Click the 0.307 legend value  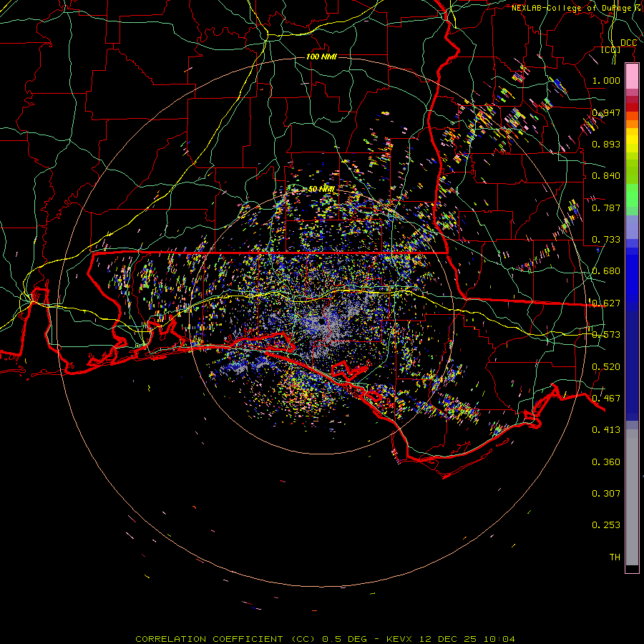[x=606, y=494]
